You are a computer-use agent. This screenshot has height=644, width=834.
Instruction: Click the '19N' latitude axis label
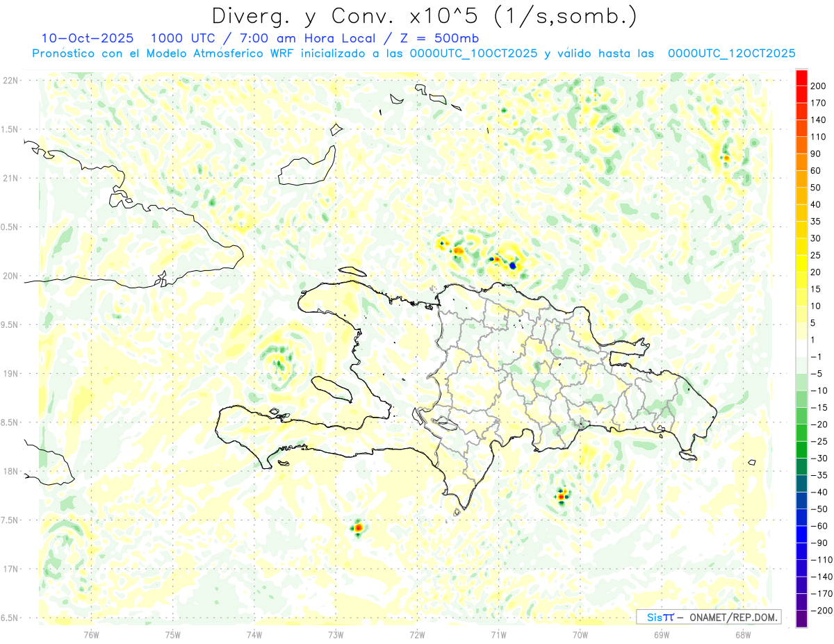point(10,374)
